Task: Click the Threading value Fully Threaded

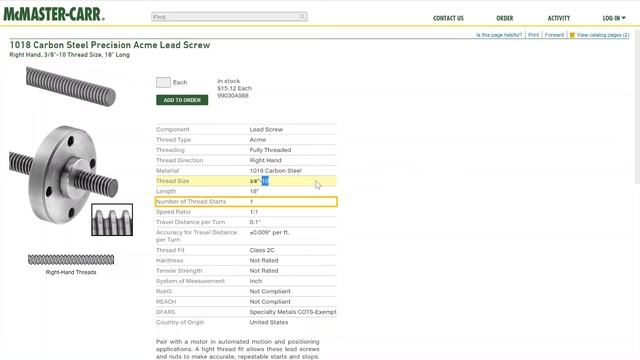Action: 270,150
